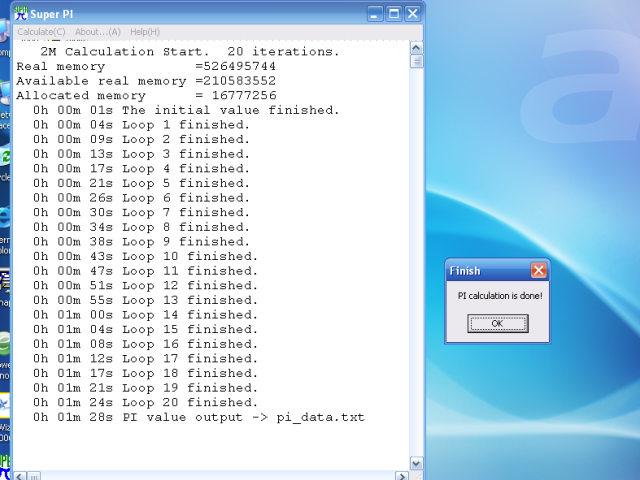Viewport: 640px width, 480px height.
Task: Minimize the Super PI window
Action: pyautogui.click(x=374, y=14)
